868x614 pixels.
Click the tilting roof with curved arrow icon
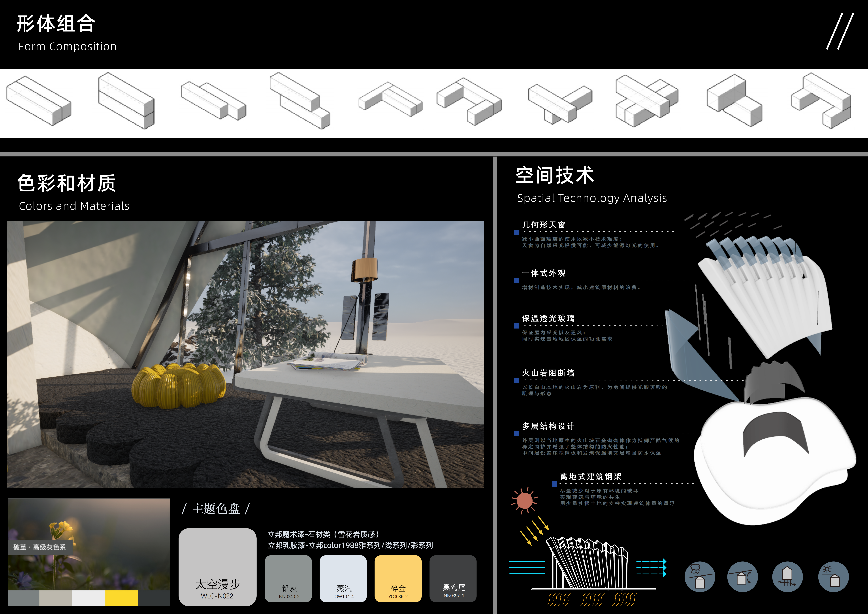742,577
